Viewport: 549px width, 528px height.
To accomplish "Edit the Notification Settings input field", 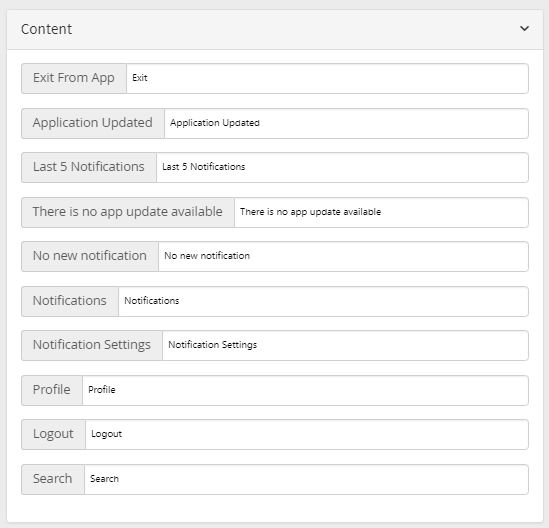I will (345, 345).
